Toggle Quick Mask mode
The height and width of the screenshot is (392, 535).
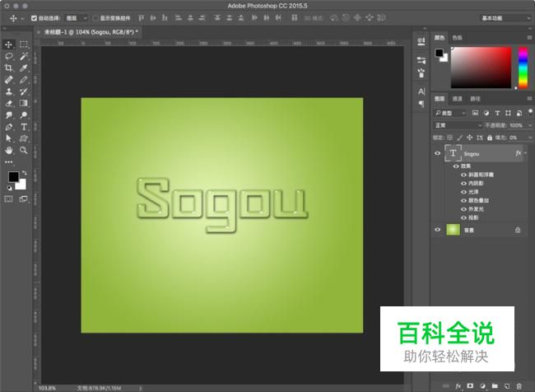pos(8,199)
